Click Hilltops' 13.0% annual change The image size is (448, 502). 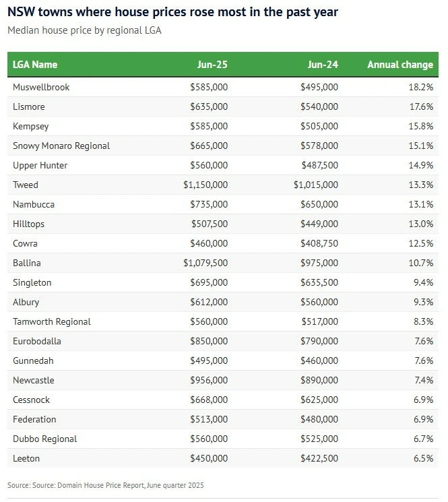(420, 224)
